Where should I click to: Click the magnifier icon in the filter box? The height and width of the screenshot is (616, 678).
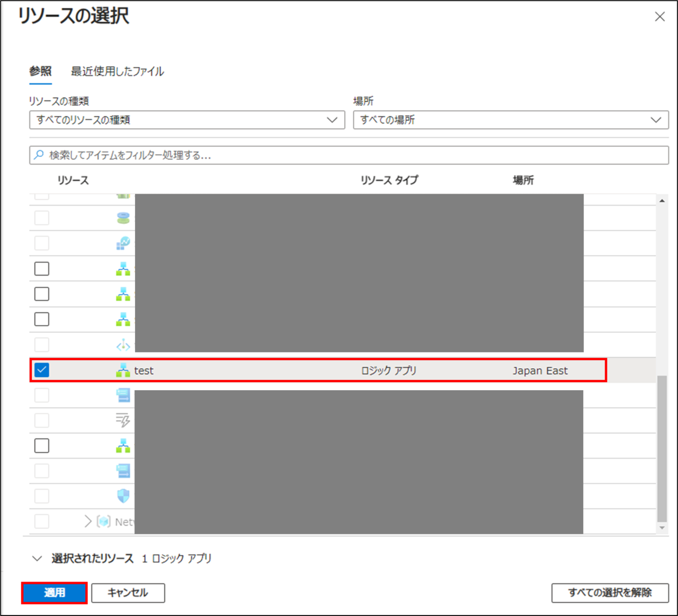38,155
